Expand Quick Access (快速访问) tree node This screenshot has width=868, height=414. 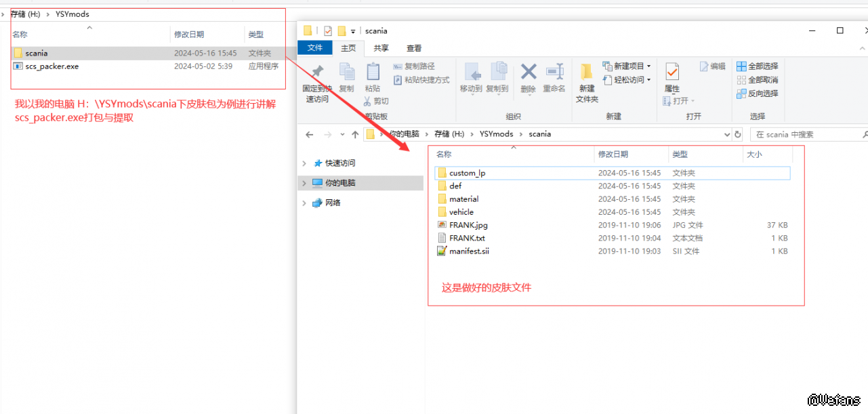tap(304, 163)
